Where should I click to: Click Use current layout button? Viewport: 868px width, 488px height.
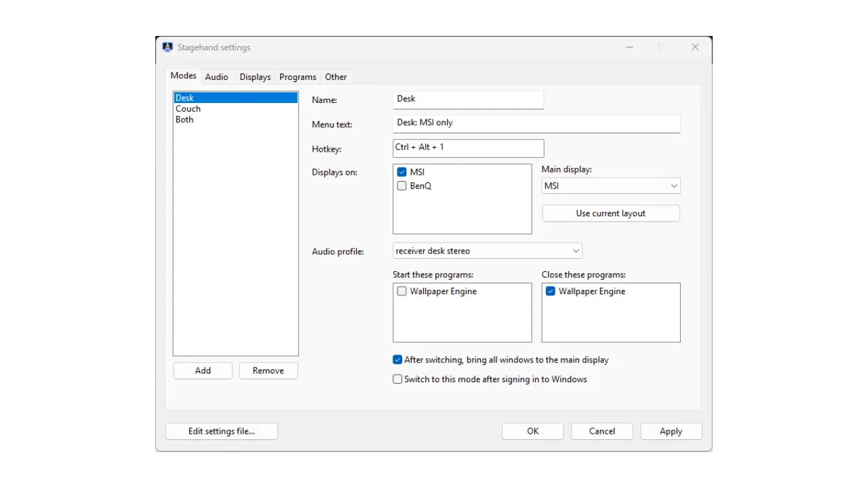point(611,213)
